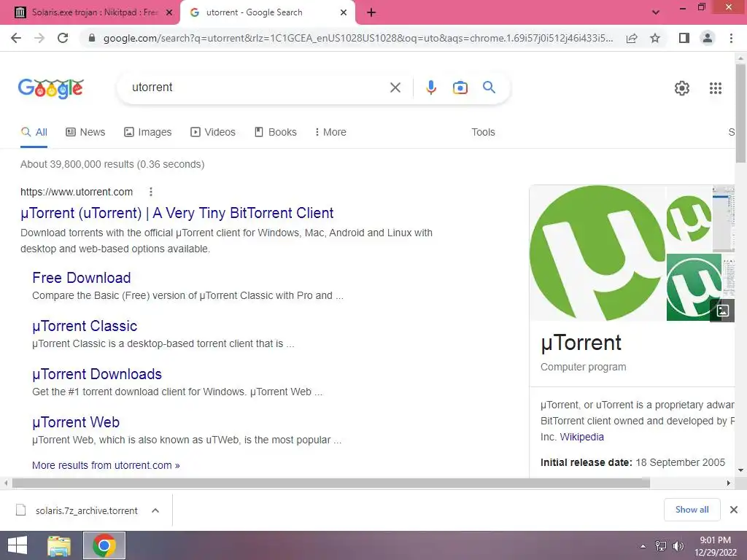Open the large µTorrent logo image
747x560 pixels.
[597, 253]
